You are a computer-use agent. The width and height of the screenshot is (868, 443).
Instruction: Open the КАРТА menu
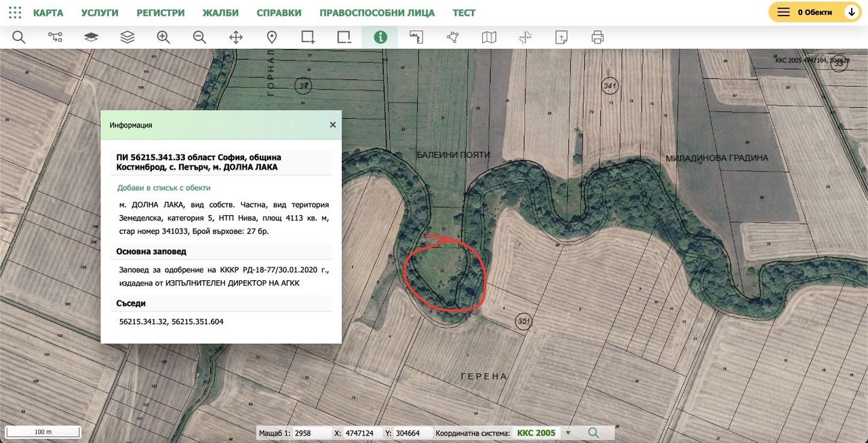coord(48,13)
